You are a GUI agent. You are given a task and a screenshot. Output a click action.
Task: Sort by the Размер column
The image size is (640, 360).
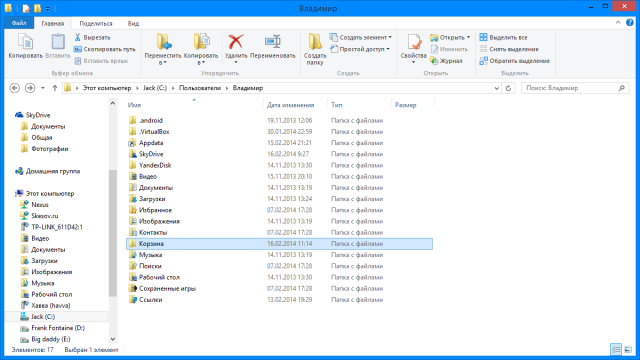[x=405, y=105]
